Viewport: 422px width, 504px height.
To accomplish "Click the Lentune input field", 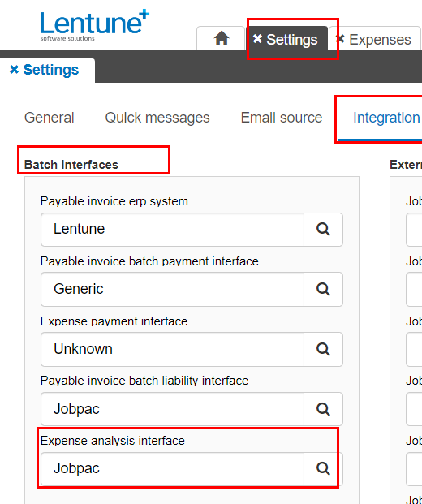I will point(172,230).
